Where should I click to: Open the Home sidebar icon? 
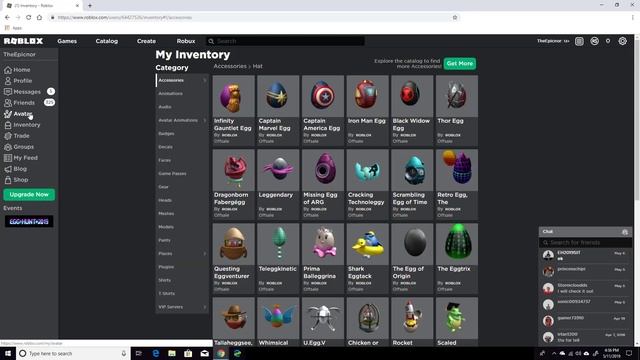coord(8,70)
